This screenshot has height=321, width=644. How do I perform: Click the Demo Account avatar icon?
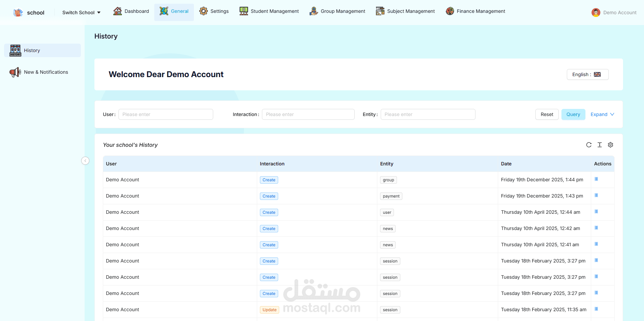point(596,13)
